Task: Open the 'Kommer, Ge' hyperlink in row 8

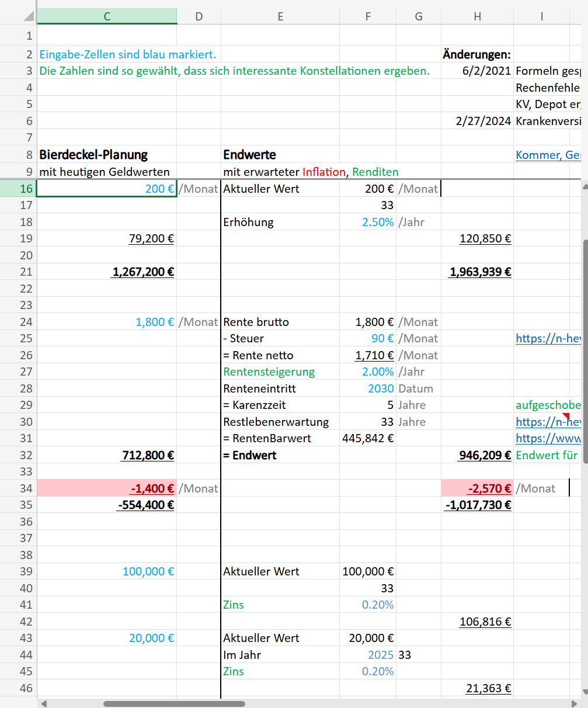Action: (x=548, y=155)
